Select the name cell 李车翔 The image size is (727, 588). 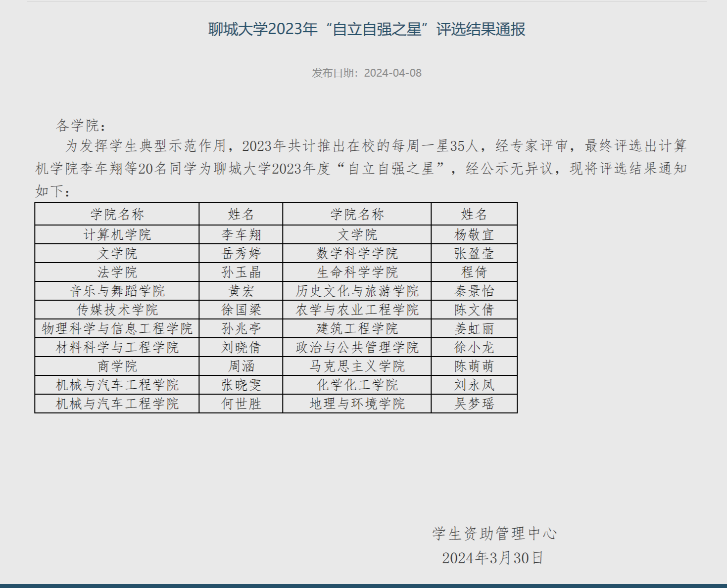tap(241, 234)
